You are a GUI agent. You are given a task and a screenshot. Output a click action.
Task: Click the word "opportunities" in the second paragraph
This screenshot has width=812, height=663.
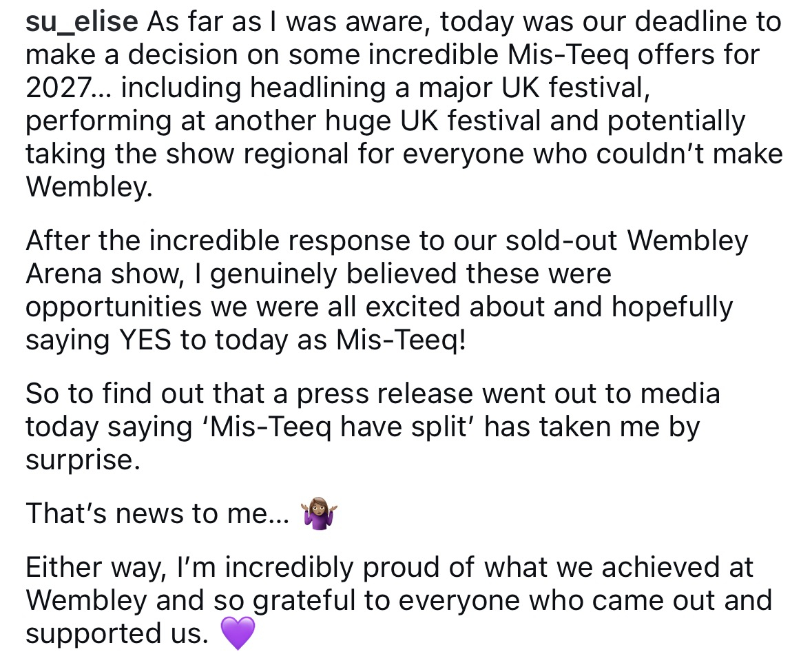pyautogui.click(x=114, y=308)
